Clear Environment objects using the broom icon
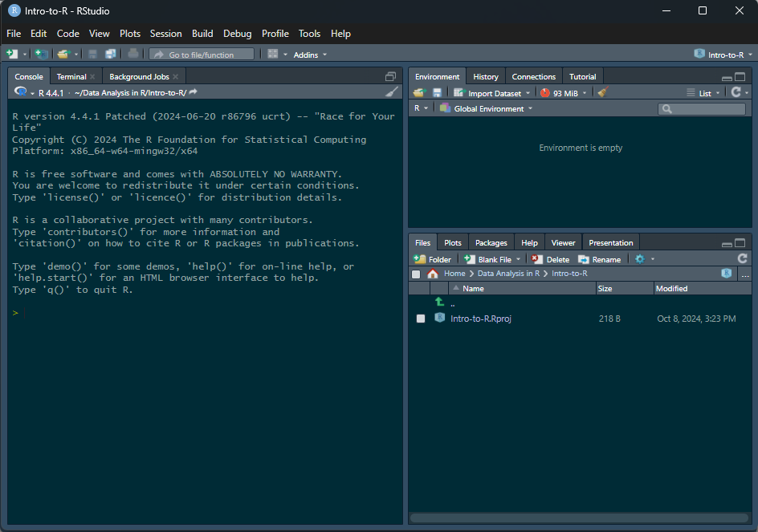This screenshot has width=758, height=532. [x=603, y=92]
